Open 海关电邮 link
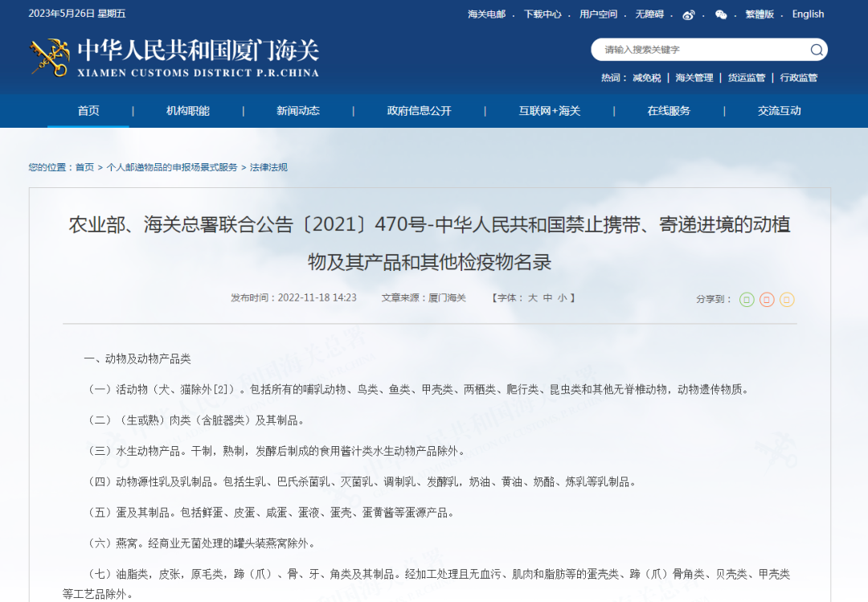 click(x=486, y=14)
